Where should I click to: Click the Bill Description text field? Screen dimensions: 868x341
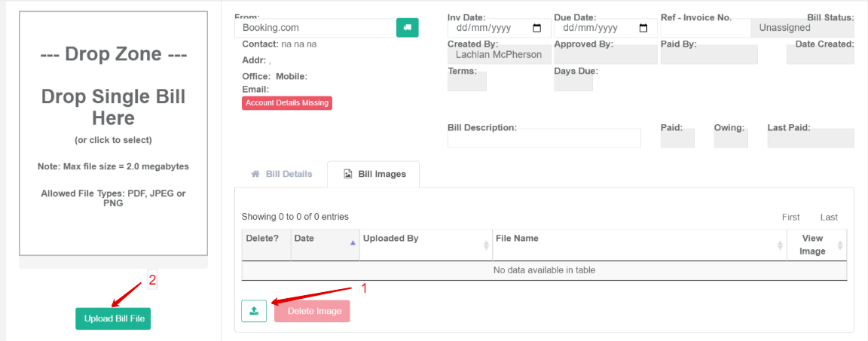543,139
